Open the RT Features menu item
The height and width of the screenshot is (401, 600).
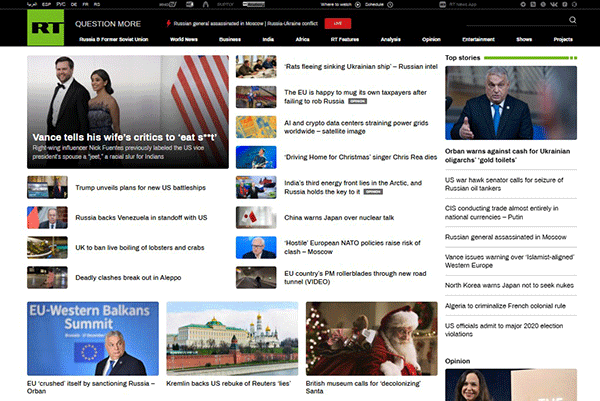click(342, 39)
